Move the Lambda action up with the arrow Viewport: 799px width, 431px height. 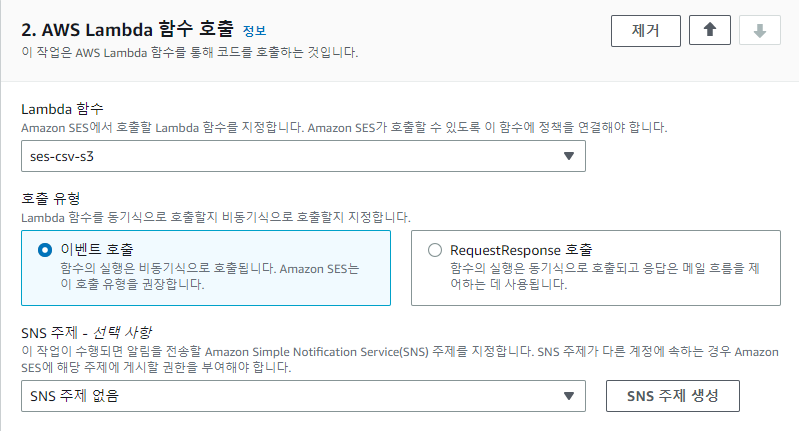point(710,30)
